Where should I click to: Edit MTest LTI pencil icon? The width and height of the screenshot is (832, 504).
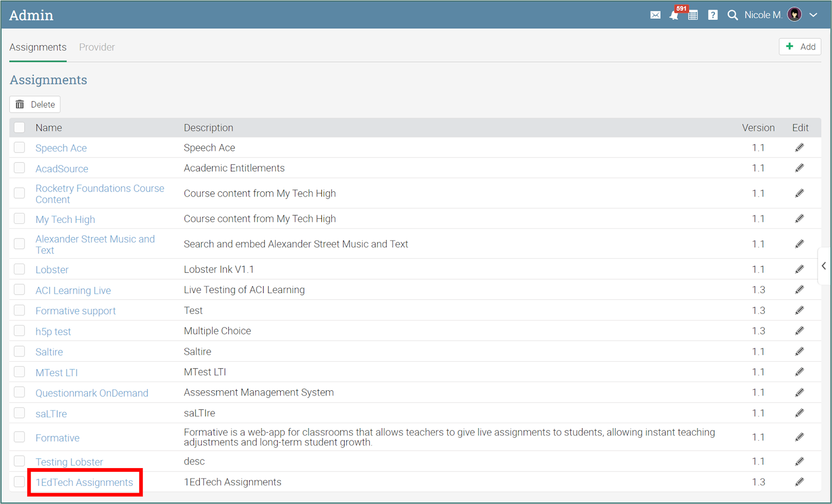pyautogui.click(x=800, y=372)
